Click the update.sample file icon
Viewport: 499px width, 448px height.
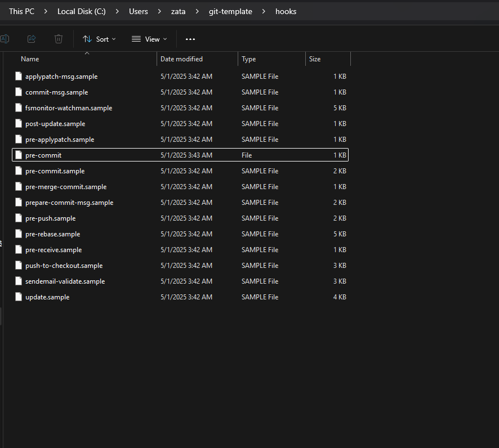19,297
